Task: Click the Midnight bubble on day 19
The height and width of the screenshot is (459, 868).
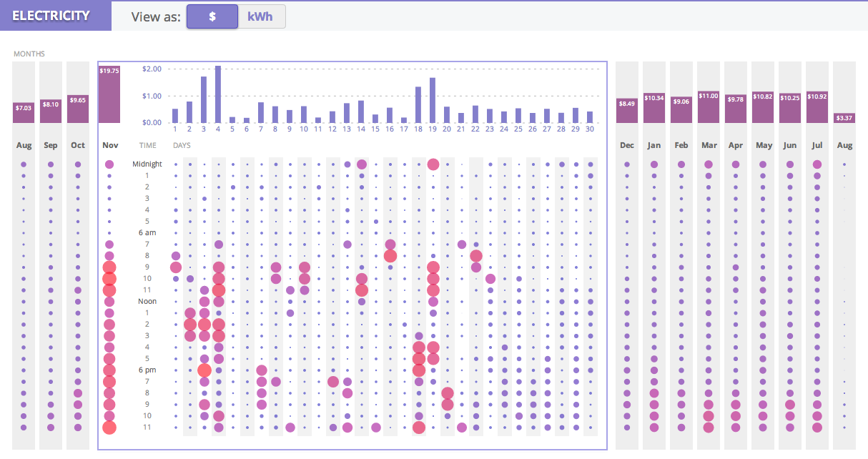Action: click(x=433, y=164)
